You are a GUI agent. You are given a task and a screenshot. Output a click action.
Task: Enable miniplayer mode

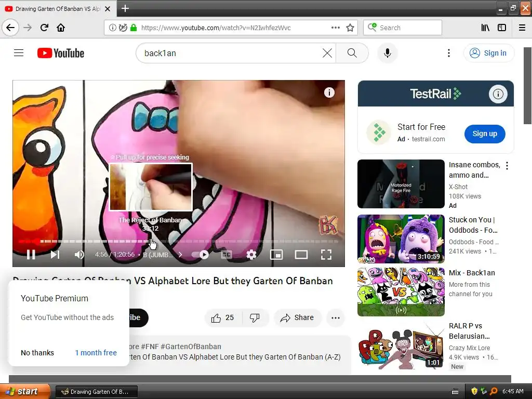(276, 255)
